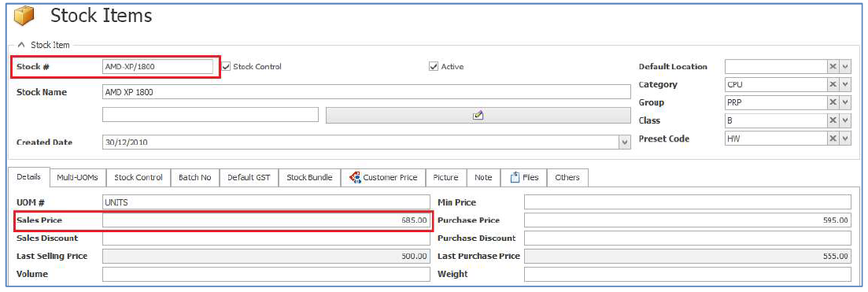Open the Files tab
The height and width of the screenshot is (292, 868).
523,177
